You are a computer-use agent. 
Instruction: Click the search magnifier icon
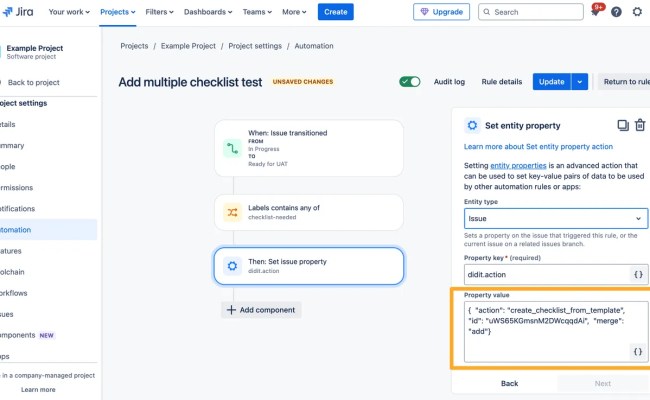point(487,12)
